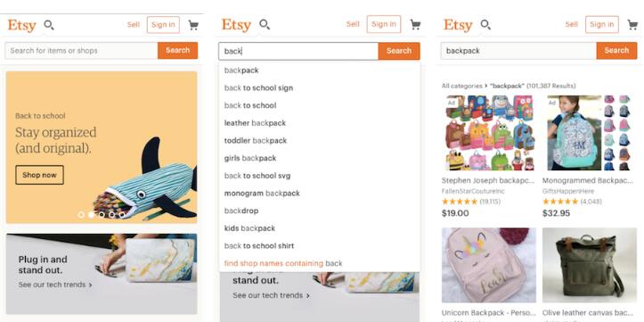The height and width of the screenshot is (322, 644).
Task: Open the cart icon in the left screen
Action: pos(193,25)
